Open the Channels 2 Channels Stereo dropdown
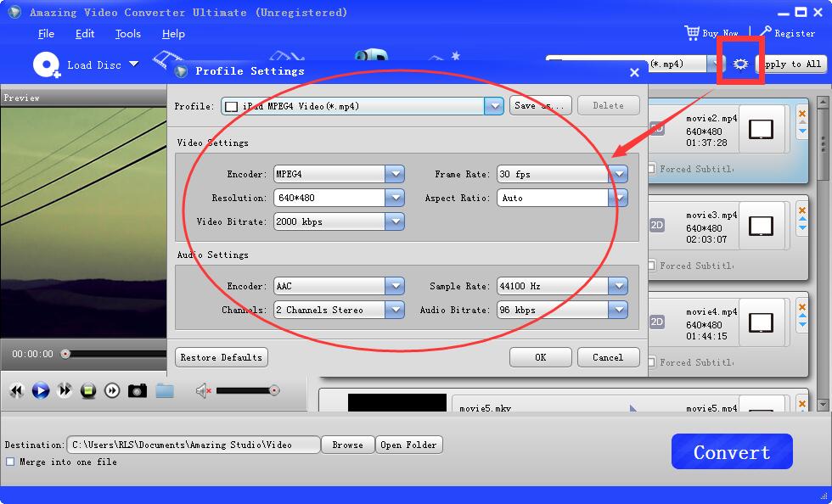 [395, 310]
